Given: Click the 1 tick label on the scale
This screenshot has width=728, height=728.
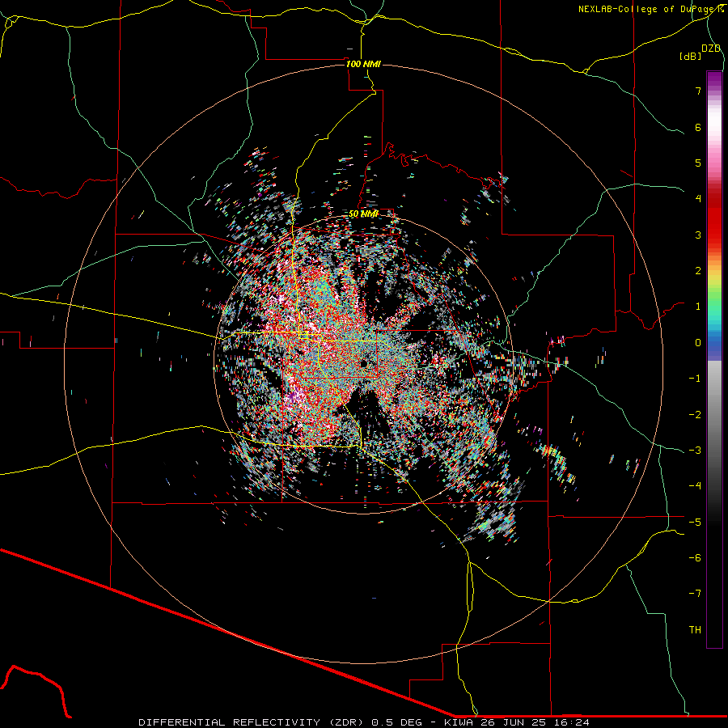Looking at the screenshot, I should click(x=698, y=307).
